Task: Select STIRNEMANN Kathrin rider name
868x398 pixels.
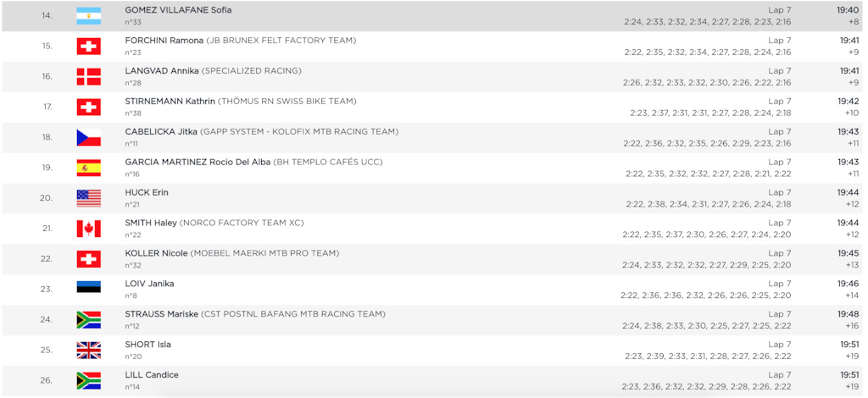Action: 170,102
